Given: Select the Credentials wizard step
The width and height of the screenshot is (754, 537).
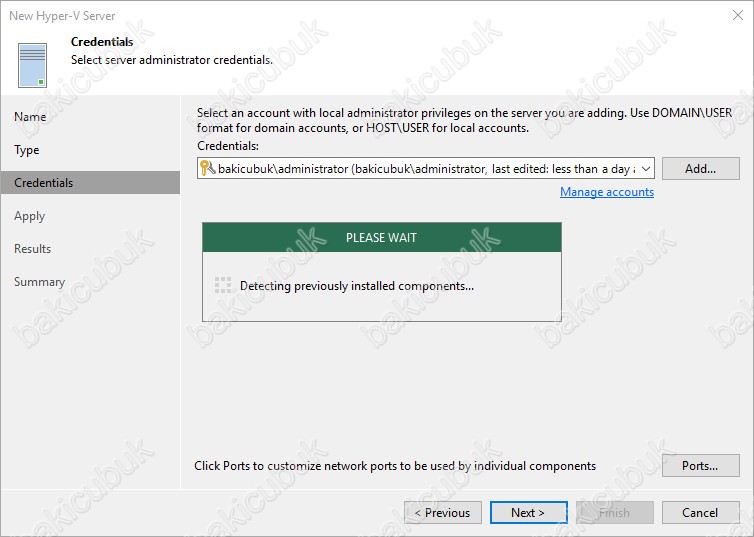Looking at the screenshot, I should click(90, 183).
